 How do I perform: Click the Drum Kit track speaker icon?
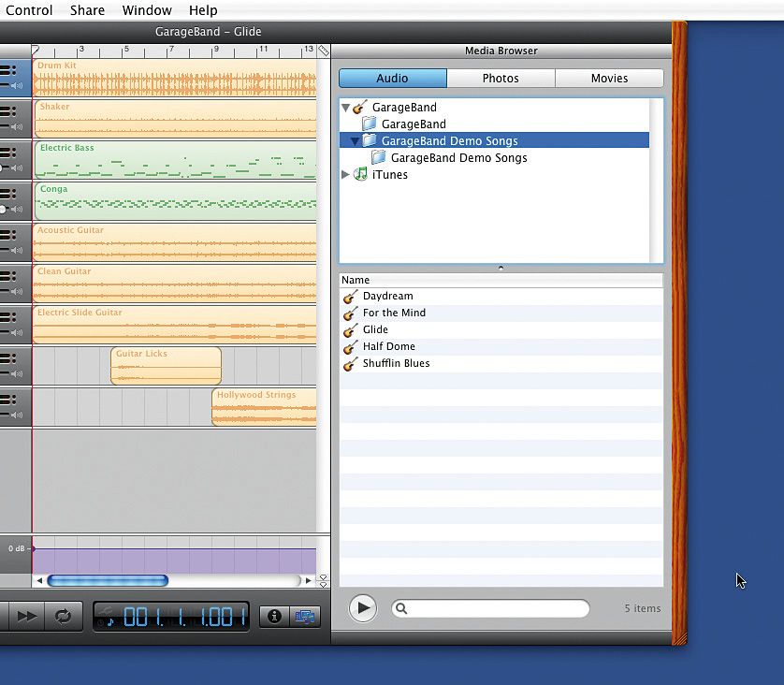[17, 85]
